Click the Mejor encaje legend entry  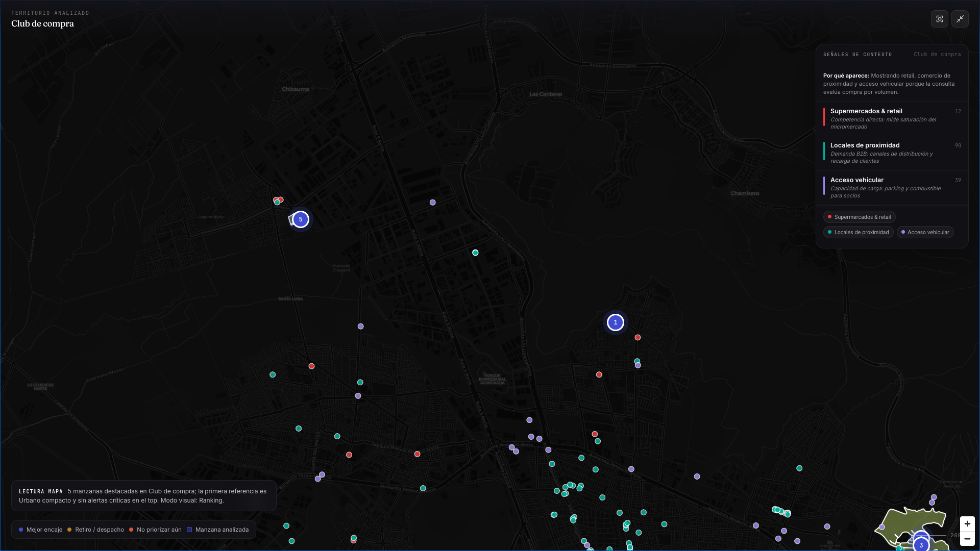40,530
